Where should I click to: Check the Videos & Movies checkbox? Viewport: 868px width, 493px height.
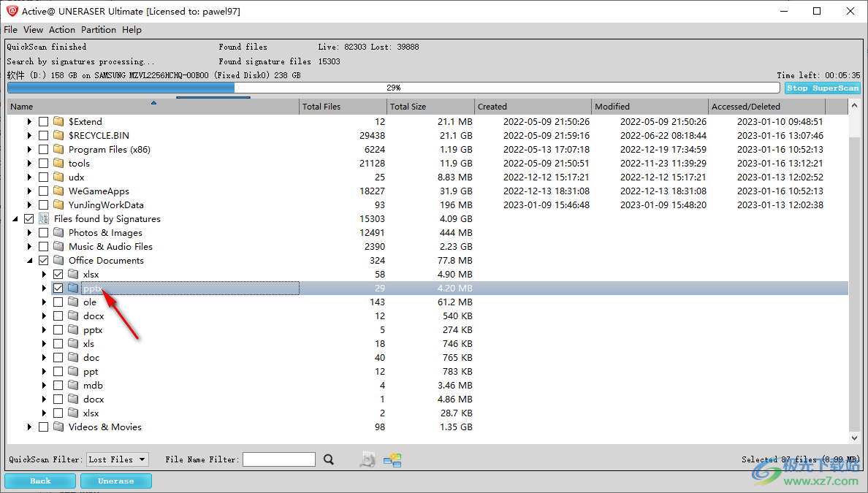(x=44, y=427)
